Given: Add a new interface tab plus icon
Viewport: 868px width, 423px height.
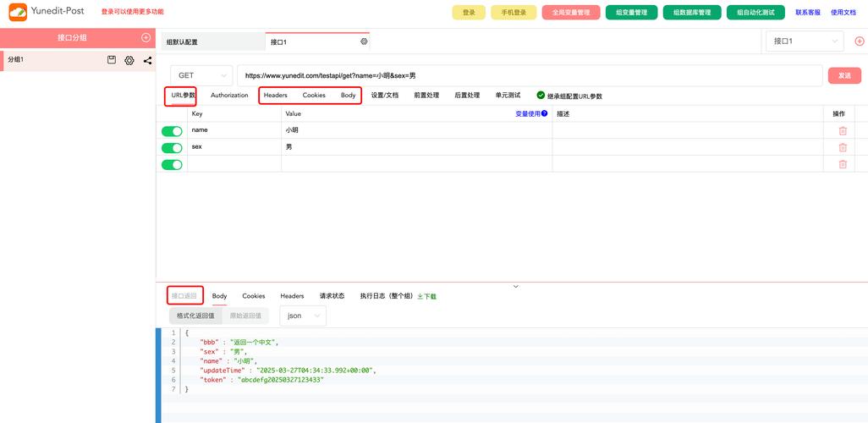Looking at the screenshot, I should [860, 41].
